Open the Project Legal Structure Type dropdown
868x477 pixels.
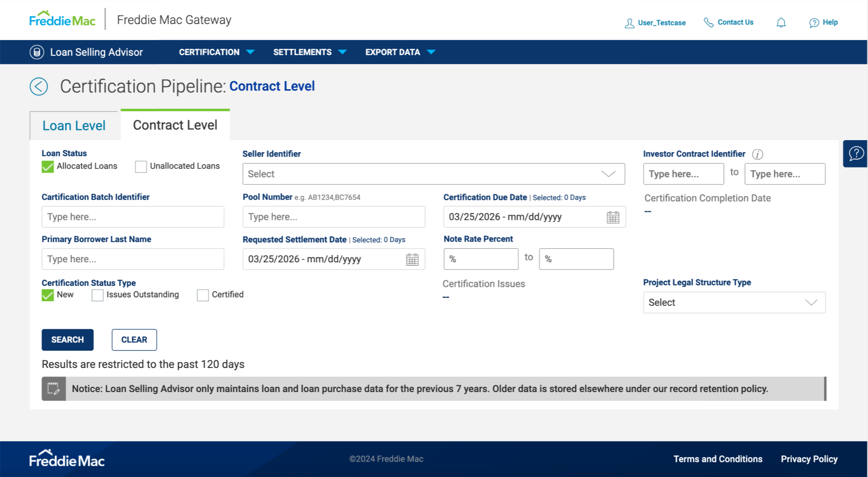pos(733,302)
